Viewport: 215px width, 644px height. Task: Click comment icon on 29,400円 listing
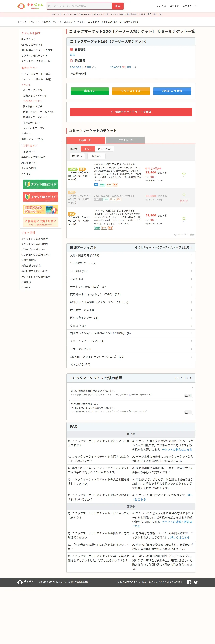(x=146, y=181)
